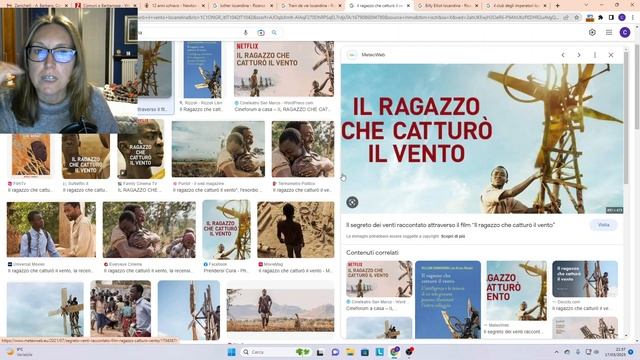Screen dimensions: 640x360
Task: Open the chat app icon in taskbar
Action: coord(335,352)
